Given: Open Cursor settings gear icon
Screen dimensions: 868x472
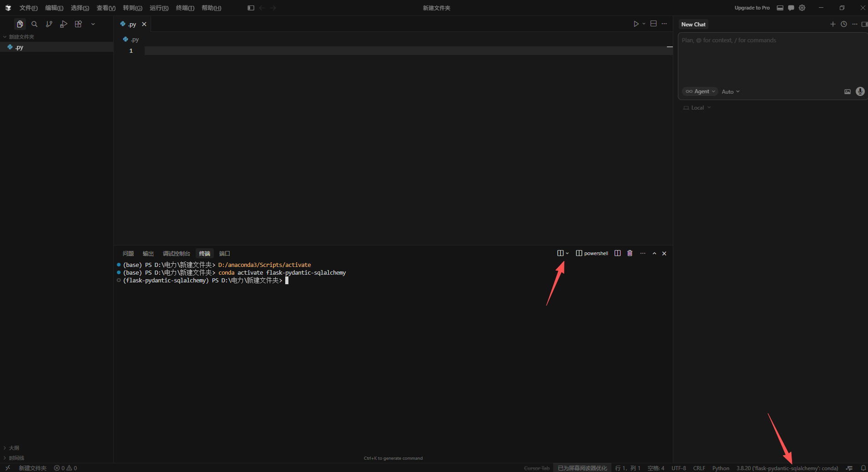Looking at the screenshot, I should [802, 8].
